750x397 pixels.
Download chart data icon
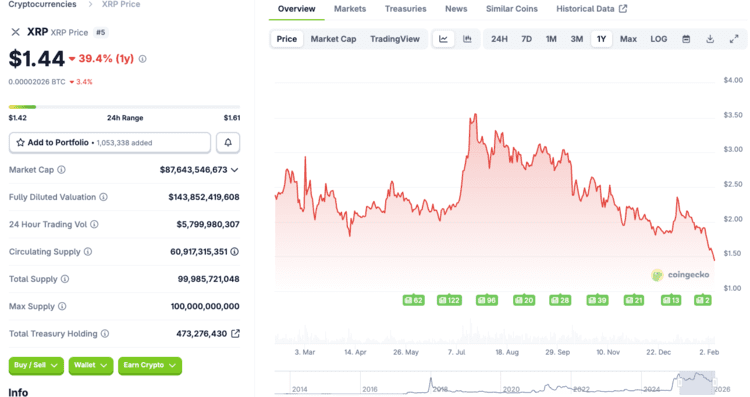click(710, 39)
